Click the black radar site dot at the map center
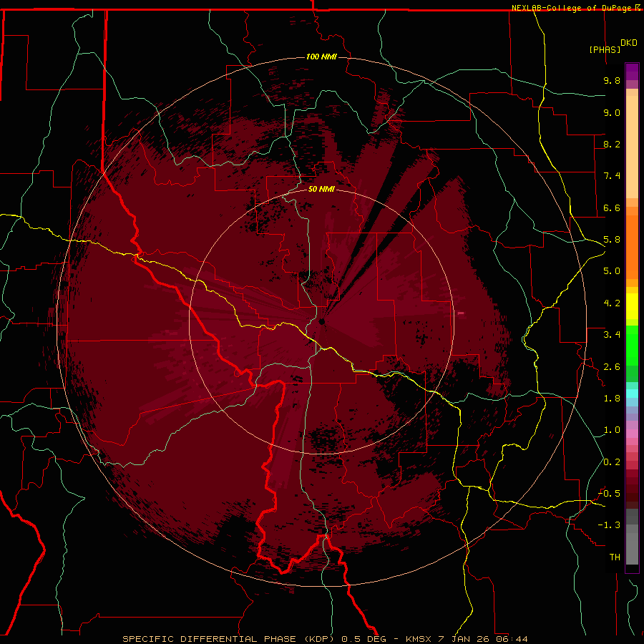Screen dimensions: 644x644 click(322, 321)
